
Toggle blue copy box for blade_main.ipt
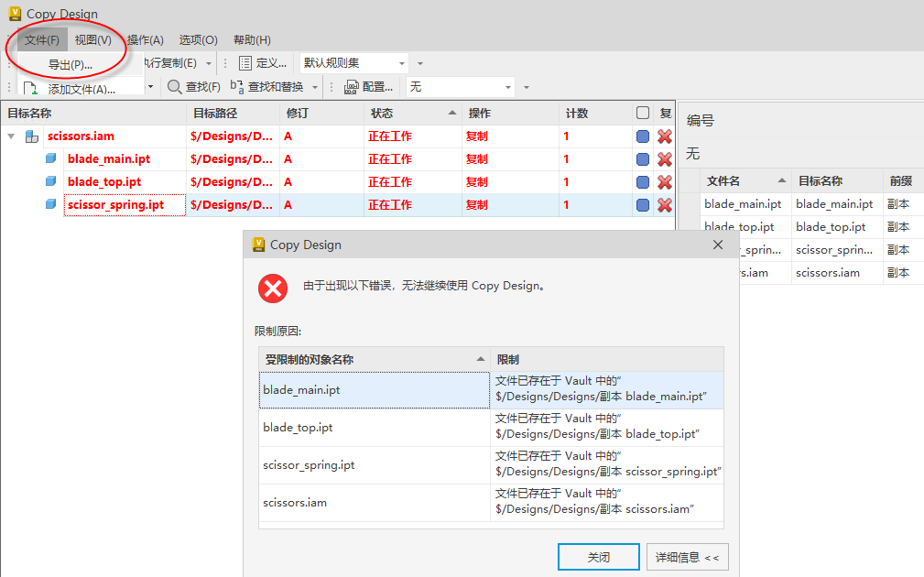click(x=643, y=159)
